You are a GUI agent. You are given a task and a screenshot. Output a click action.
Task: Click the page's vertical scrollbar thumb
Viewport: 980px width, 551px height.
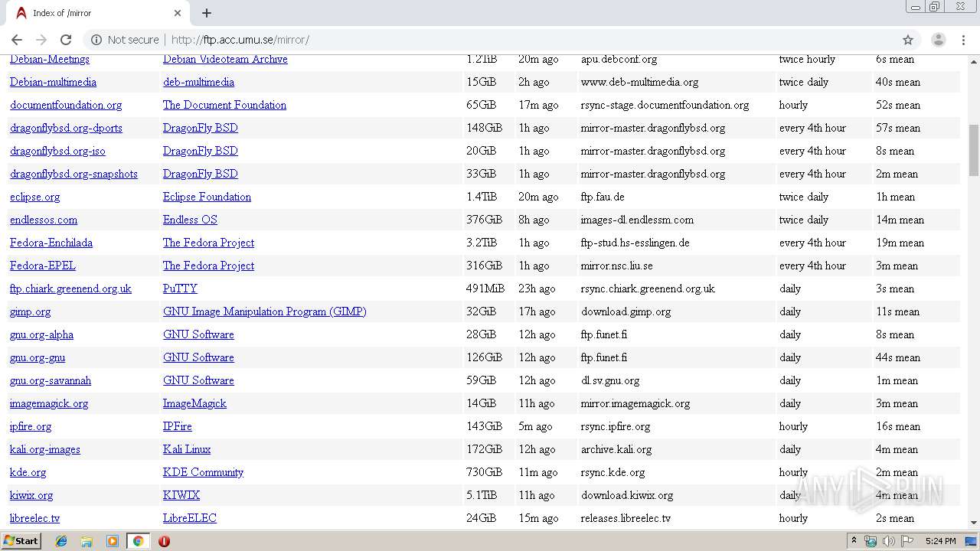point(973,150)
